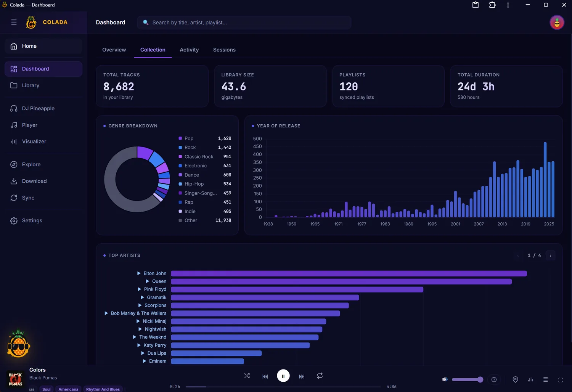Select Dashboard in sidebar
This screenshot has width=572, height=392.
[x=43, y=69]
